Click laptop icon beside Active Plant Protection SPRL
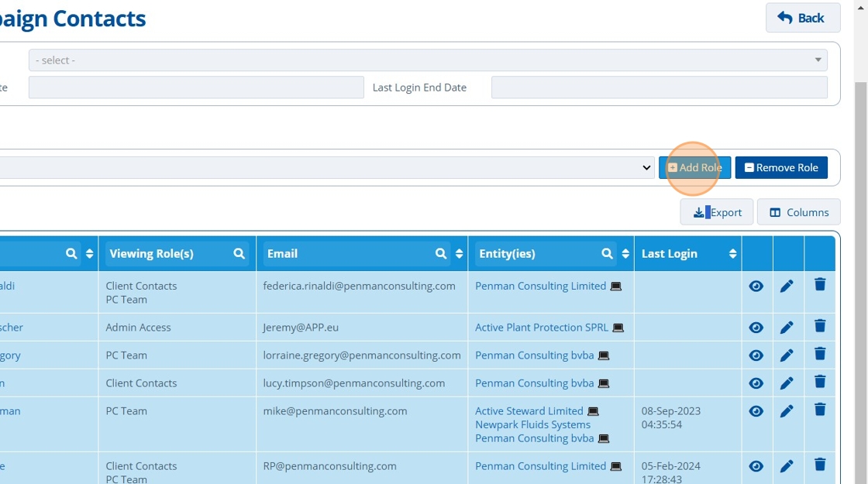868x484 pixels. pos(618,328)
